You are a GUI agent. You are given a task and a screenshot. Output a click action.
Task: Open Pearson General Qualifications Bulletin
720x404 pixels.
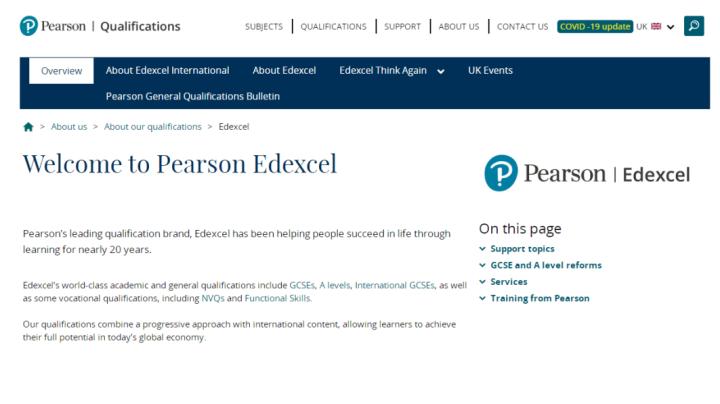click(193, 96)
